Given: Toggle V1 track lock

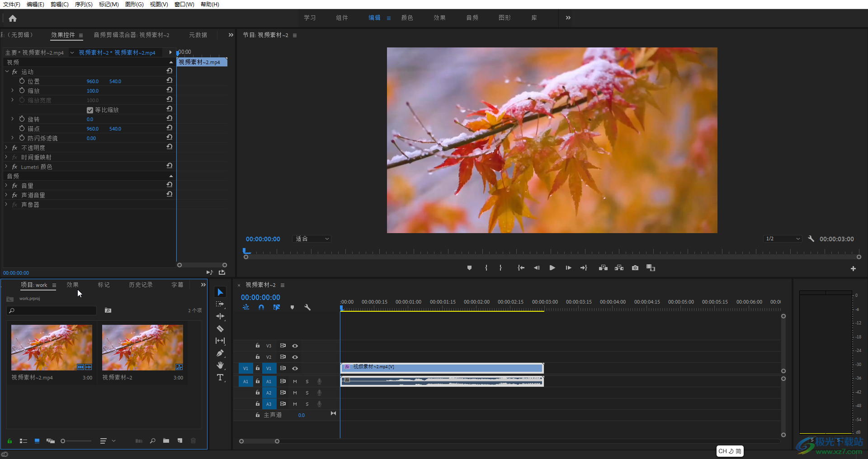Looking at the screenshot, I should [x=257, y=368].
